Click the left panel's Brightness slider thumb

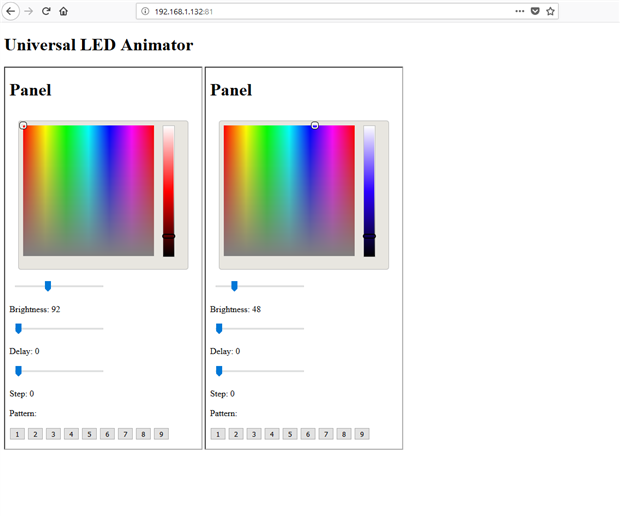click(x=48, y=286)
